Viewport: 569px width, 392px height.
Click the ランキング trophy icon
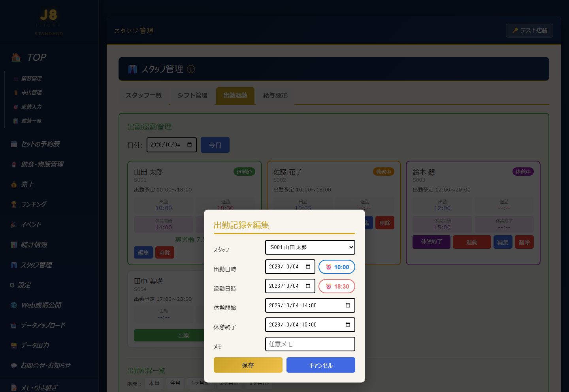(14, 204)
